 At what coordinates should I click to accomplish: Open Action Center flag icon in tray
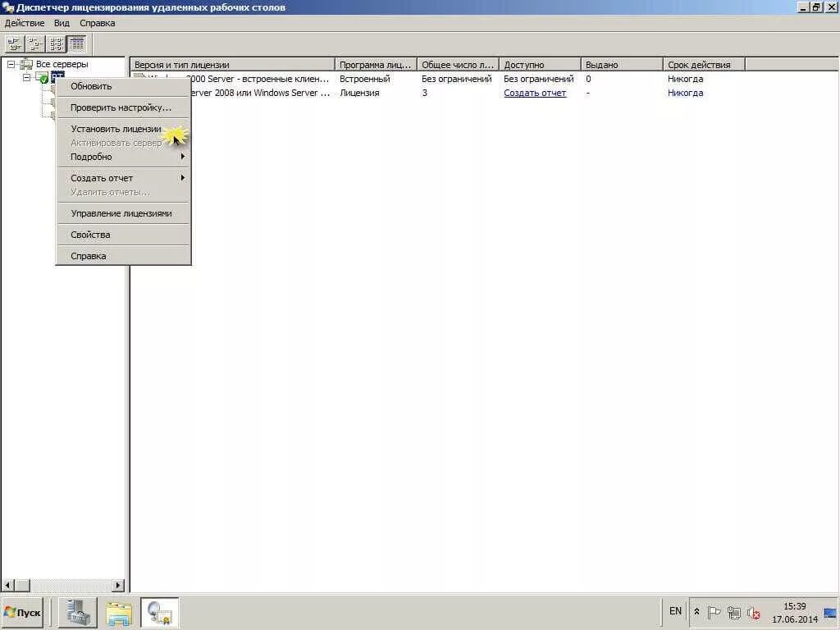click(x=714, y=612)
